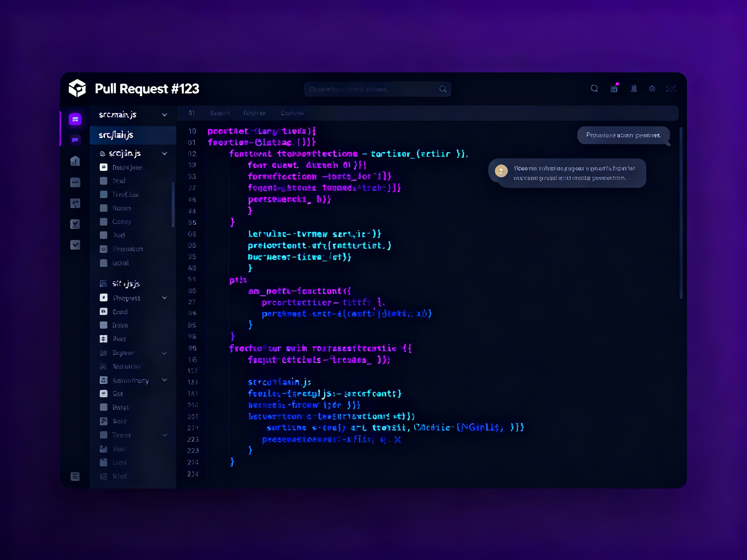The width and height of the screenshot is (747, 560).
Task: Check the box beside Raitos item
Action: point(104,208)
